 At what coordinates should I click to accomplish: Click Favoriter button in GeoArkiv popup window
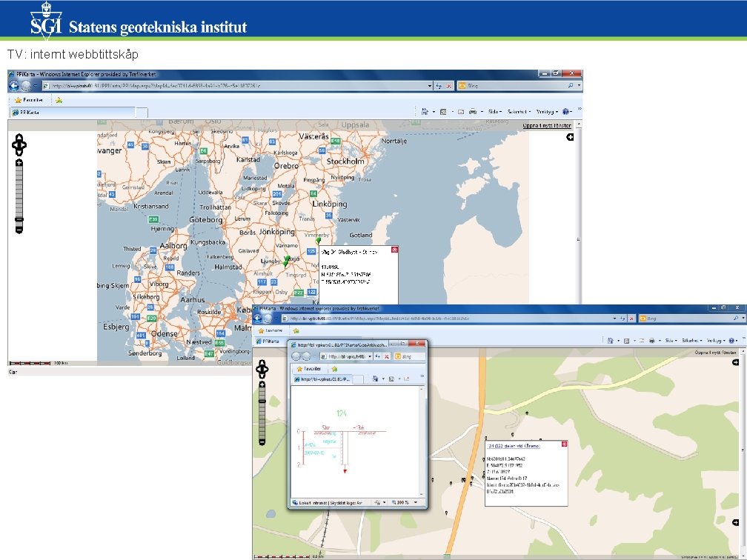pyautogui.click(x=309, y=369)
